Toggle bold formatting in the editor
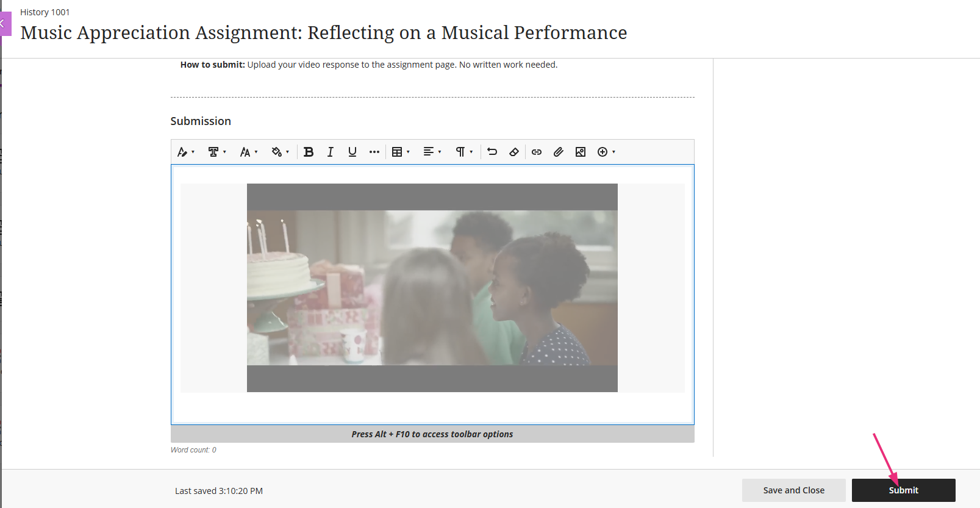 coord(309,152)
